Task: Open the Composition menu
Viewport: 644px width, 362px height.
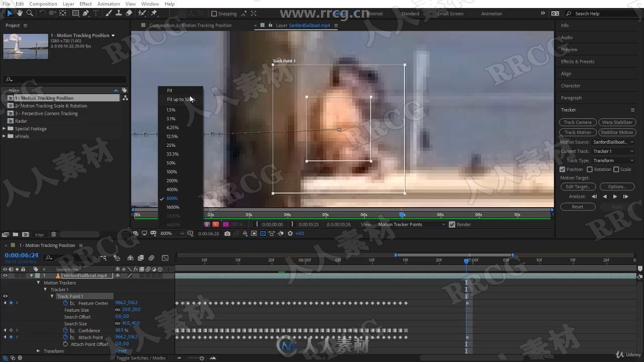Action: point(43,4)
